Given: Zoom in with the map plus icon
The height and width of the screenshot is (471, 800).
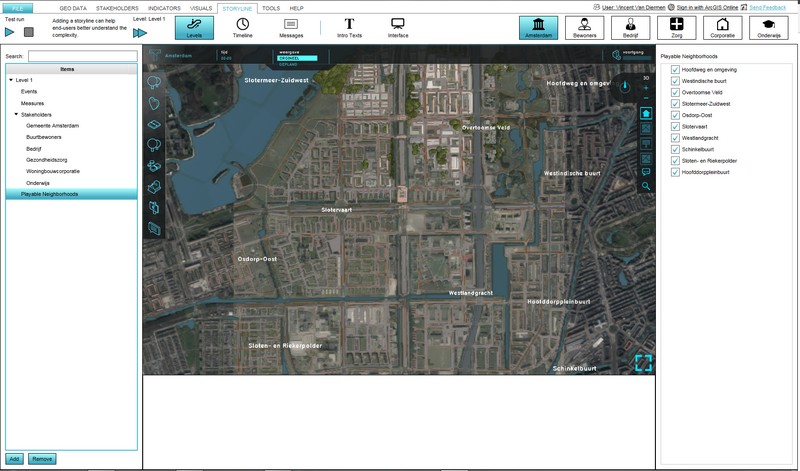Looking at the screenshot, I should (x=646, y=88).
